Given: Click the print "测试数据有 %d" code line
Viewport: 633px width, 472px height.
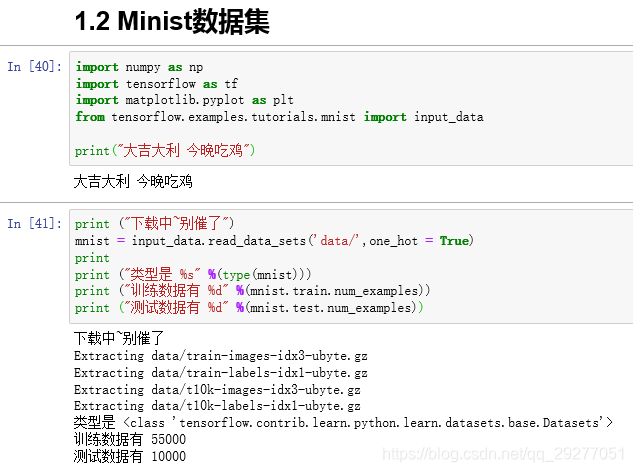Looking at the screenshot, I should (249, 308).
